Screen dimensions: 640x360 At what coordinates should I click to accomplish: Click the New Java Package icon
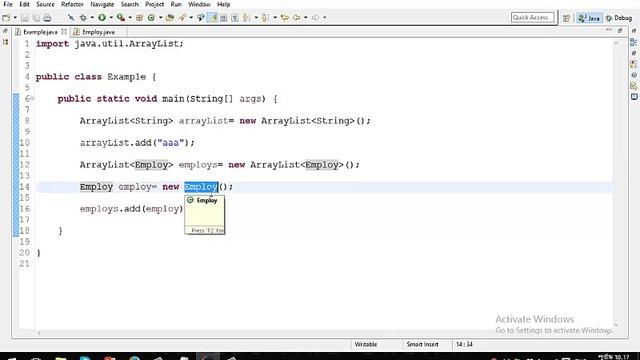139,18
